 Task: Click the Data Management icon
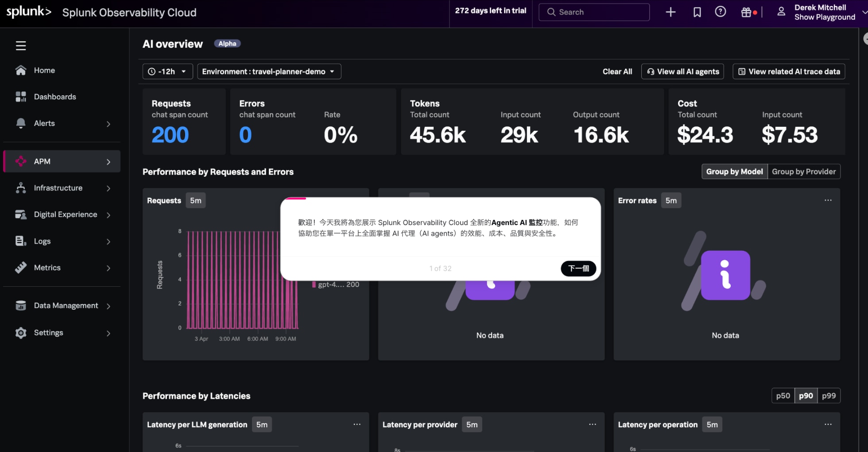[21, 306]
